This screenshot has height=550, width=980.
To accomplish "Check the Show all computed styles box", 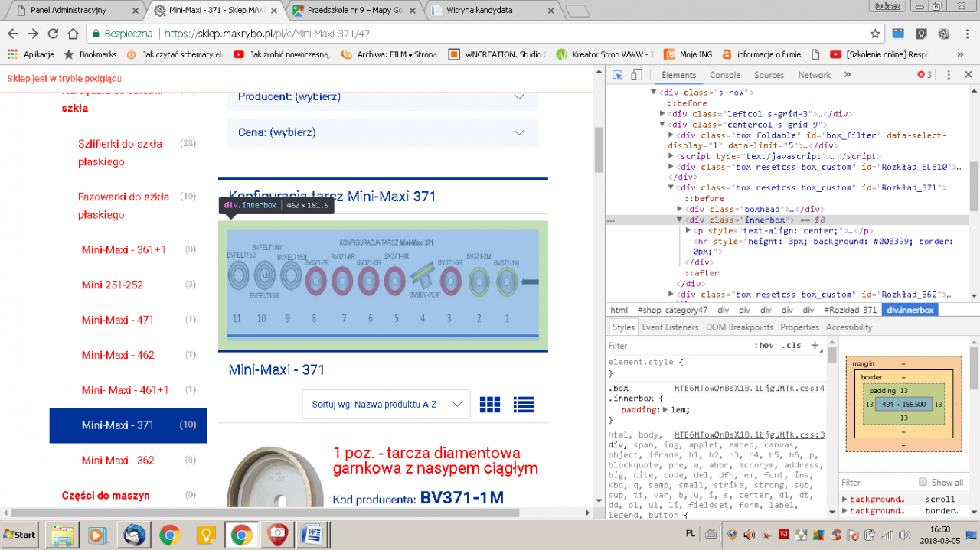I will (x=923, y=483).
